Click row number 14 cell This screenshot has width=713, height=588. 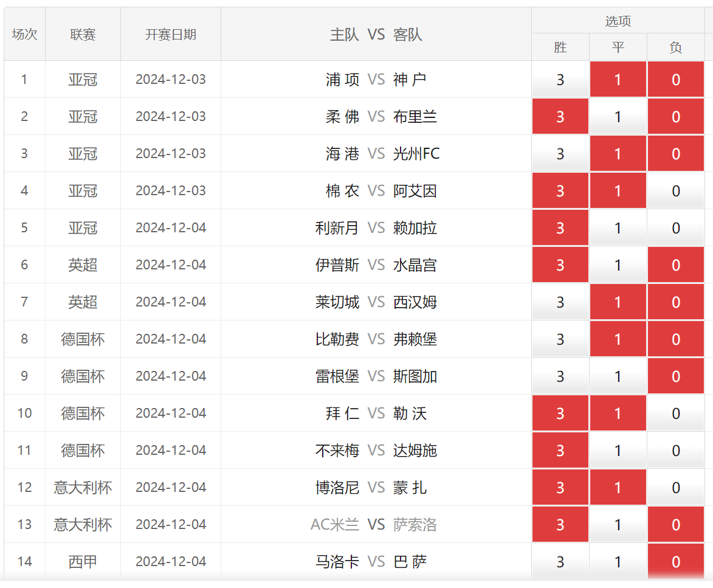24,562
